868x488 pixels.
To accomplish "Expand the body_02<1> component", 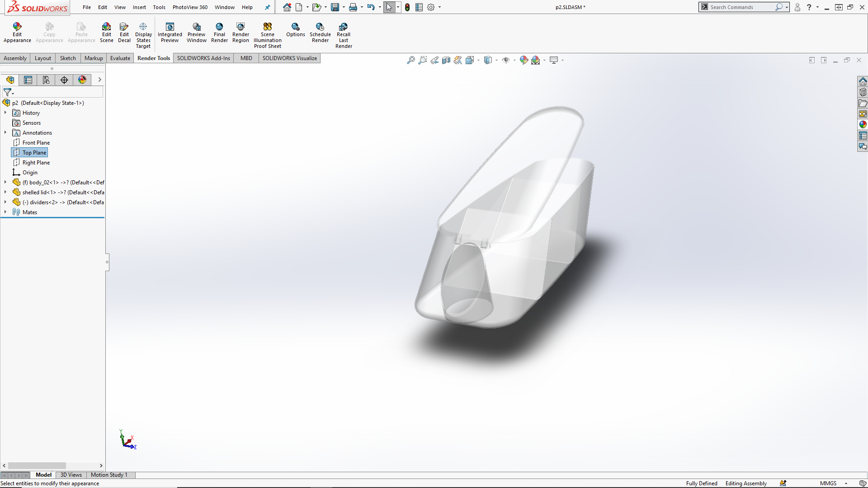I will point(5,182).
